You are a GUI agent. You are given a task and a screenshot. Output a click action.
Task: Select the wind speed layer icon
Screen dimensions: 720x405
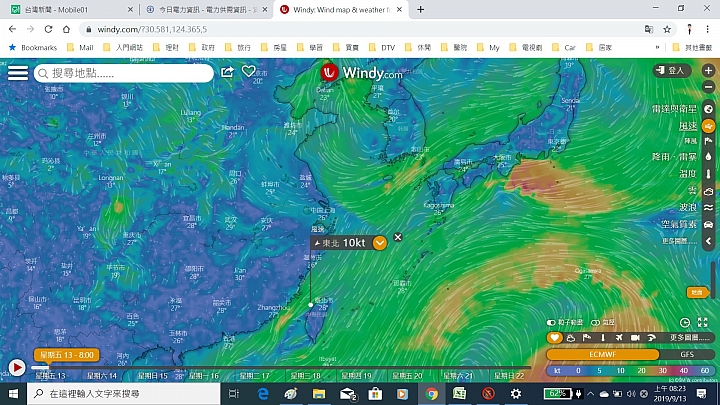[709, 125]
